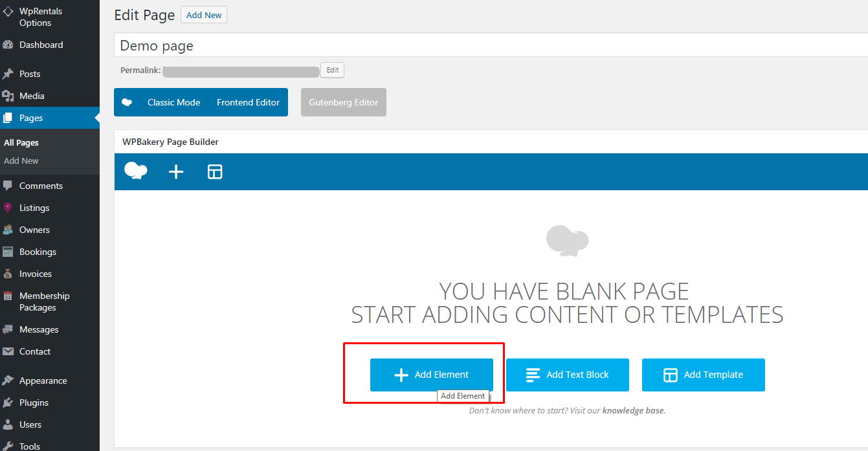Select Add New under Pages submenu

(x=21, y=160)
